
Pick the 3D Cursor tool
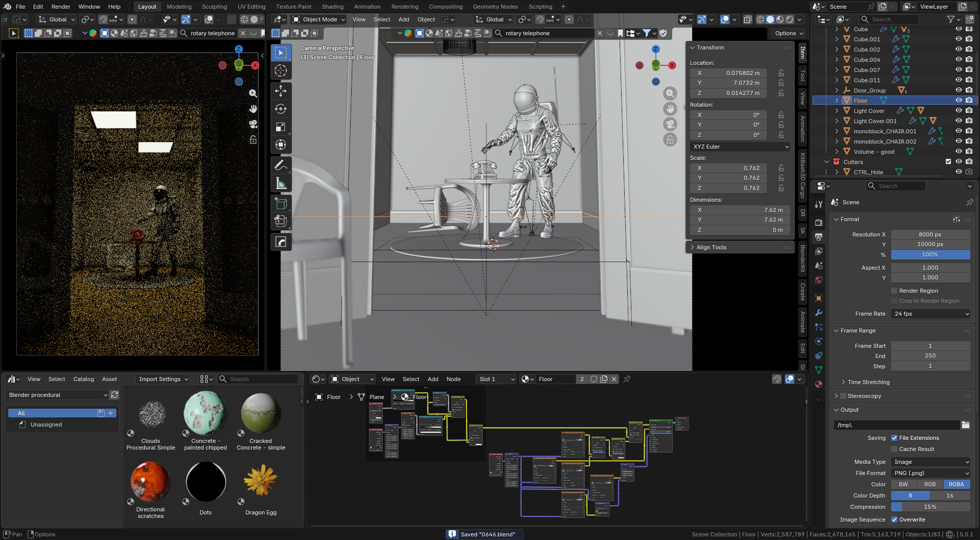(281, 71)
